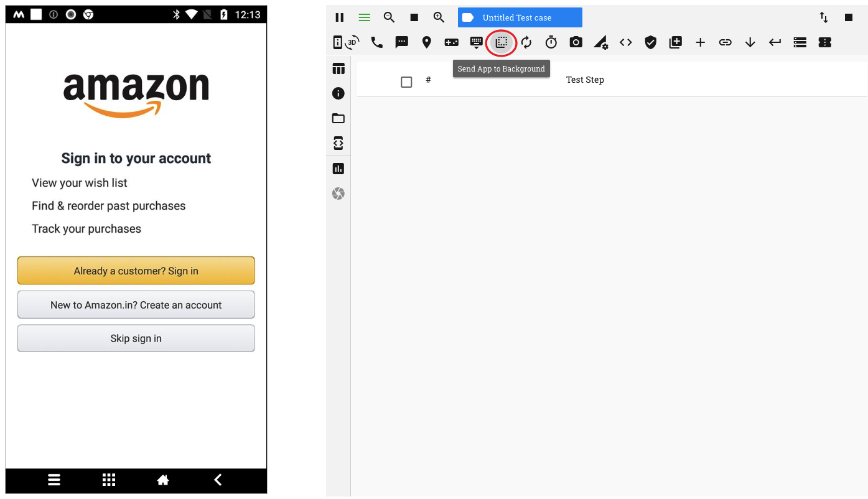
Task: Tap the Wi-Fi status bar icon
Action: tap(192, 14)
